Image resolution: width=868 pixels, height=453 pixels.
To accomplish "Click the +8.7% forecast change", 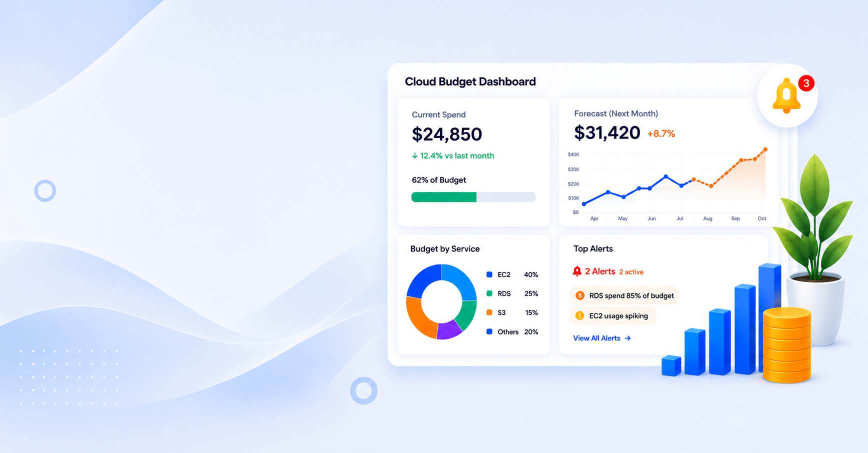I will pos(661,133).
